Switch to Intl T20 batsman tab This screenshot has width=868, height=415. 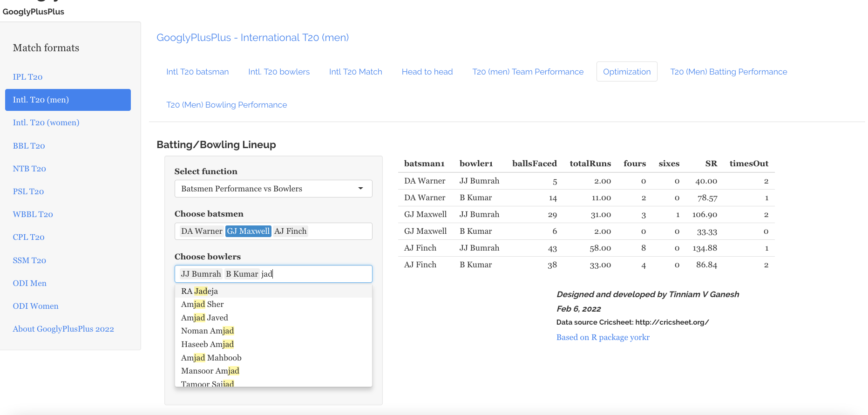click(x=197, y=72)
